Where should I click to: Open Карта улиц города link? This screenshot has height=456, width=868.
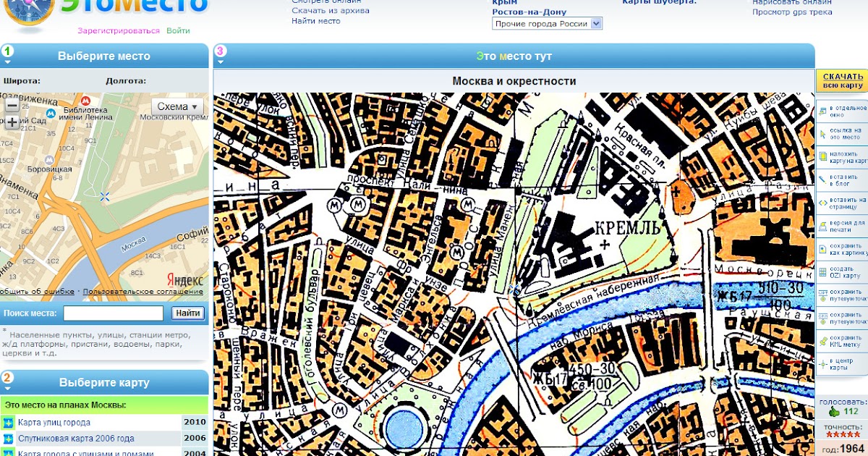54,423
